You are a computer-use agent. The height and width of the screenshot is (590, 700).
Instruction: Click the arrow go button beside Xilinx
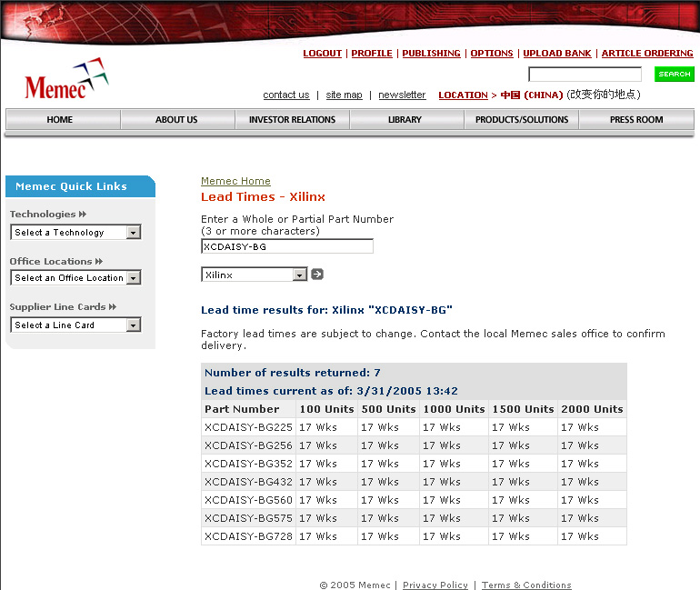tap(317, 275)
